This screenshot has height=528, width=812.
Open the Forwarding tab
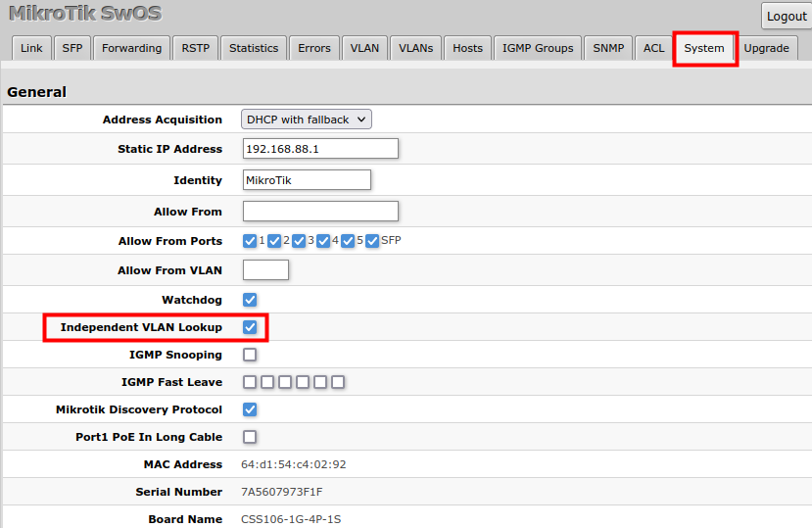(131, 48)
